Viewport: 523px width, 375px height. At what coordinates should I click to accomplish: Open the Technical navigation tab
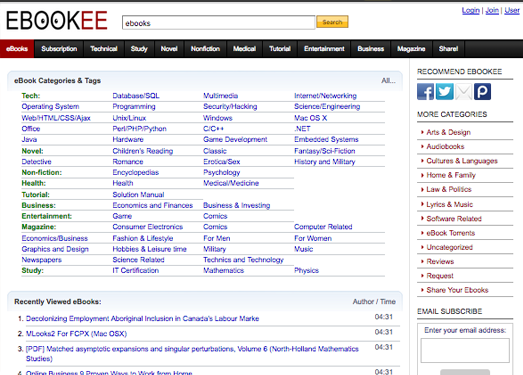coord(104,49)
